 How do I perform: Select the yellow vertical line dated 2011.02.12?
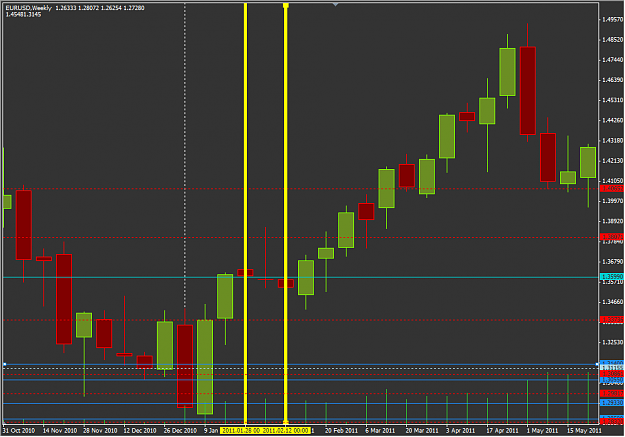[286, 213]
